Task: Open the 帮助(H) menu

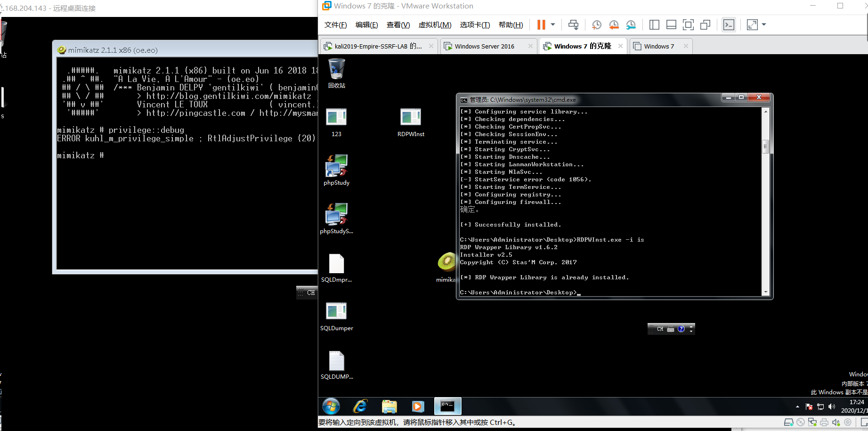Action: pyautogui.click(x=511, y=25)
